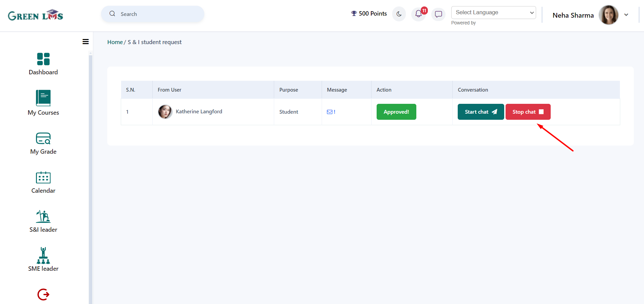Click the Neha Sharma username text
The image size is (644, 304).
pyautogui.click(x=573, y=15)
